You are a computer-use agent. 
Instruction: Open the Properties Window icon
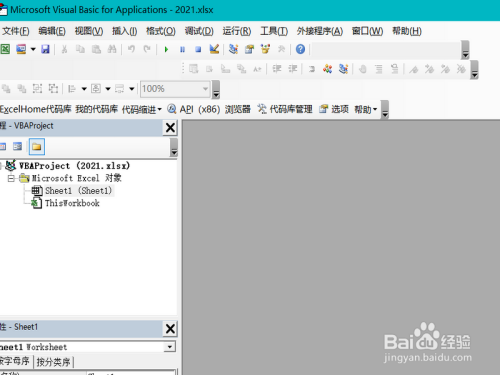click(249, 49)
